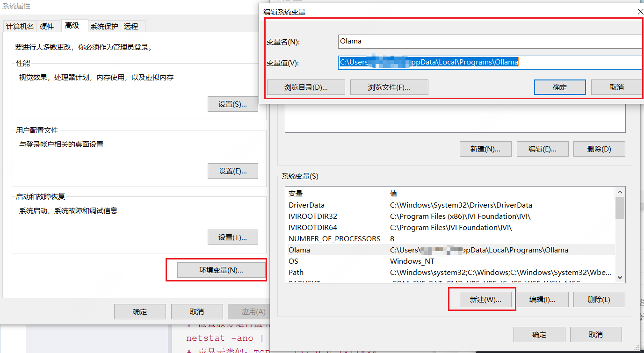This screenshot has height=353, width=644.
Task: Cancel the Environment Variables window
Action: tap(596, 335)
